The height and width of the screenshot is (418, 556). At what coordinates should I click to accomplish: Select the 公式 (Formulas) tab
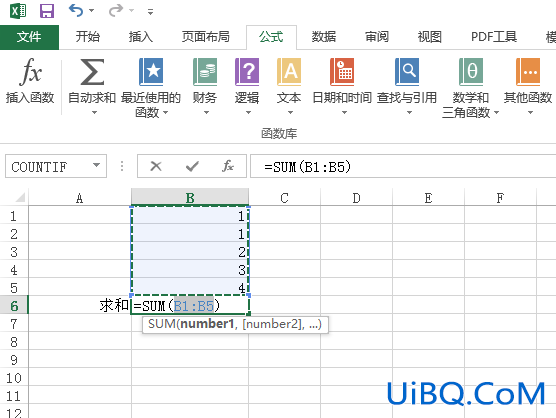pos(271,37)
